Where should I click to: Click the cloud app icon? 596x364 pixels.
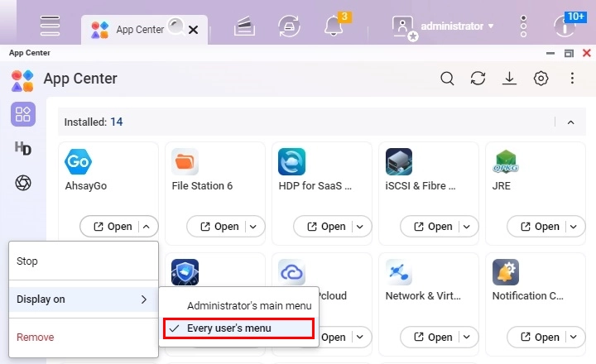coord(291,272)
